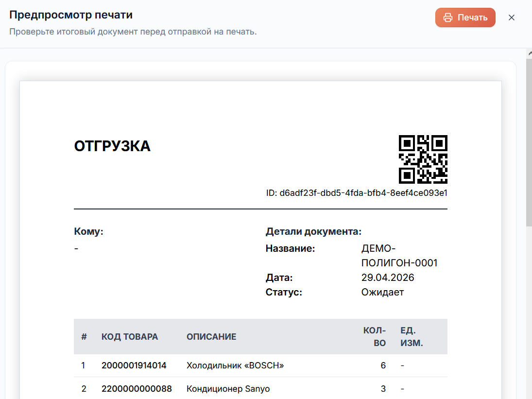532x399 pixels.
Task: Close the print preview dialog
Action: click(x=511, y=17)
